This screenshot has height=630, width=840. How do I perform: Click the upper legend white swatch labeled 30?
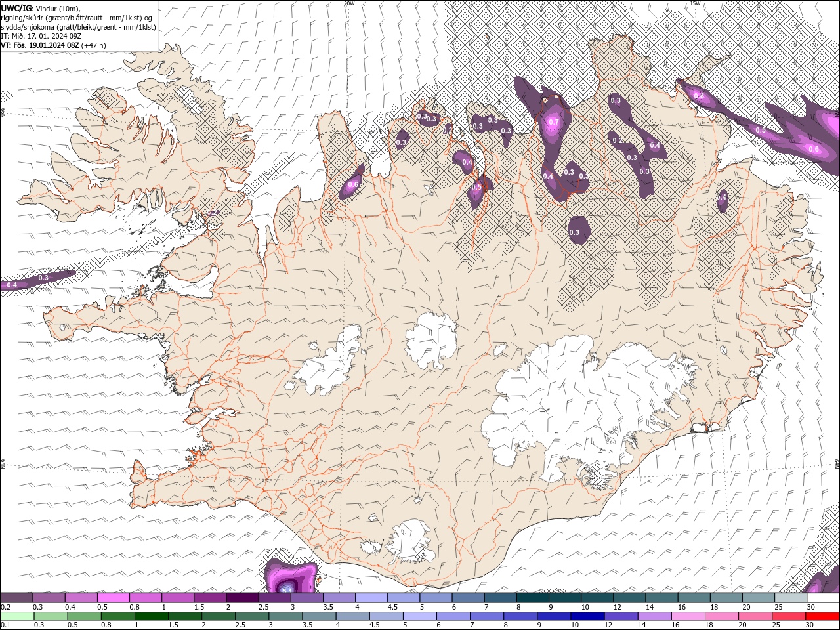(x=824, y=598)
